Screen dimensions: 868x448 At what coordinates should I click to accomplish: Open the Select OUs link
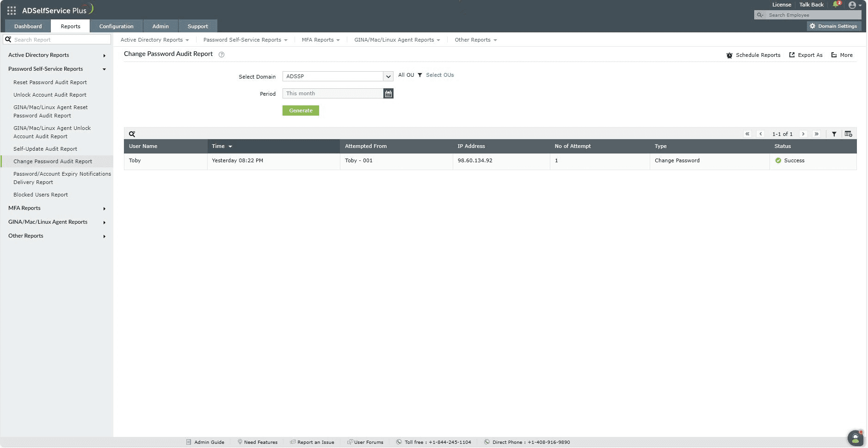pos(439,74)
